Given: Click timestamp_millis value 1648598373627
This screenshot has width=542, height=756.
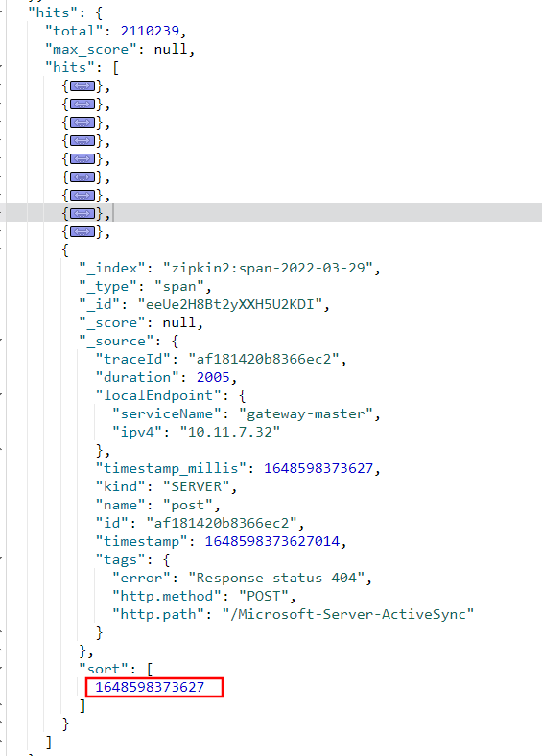Looking at the screenshot, I should (x=318, y=468).
